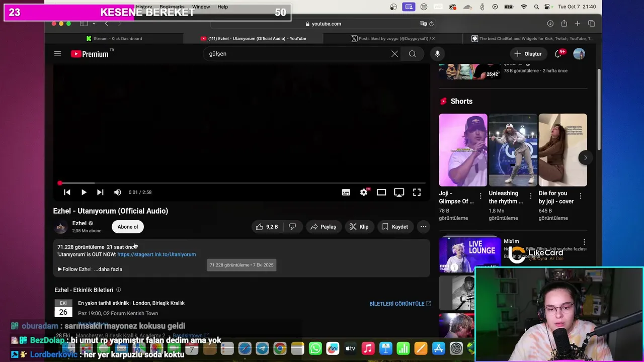Image resolution: width=644 pixels, height=362 pixels.
Task: Open Unleashing the rhythm short thumbnail
Action: 513,150
